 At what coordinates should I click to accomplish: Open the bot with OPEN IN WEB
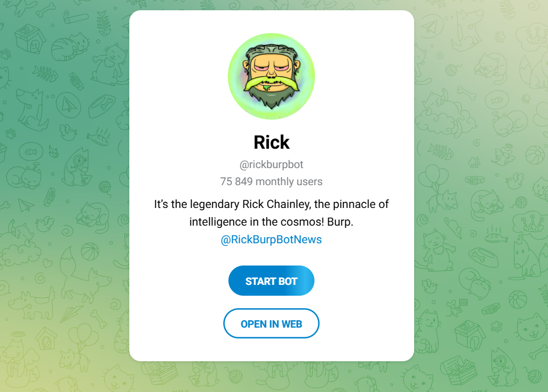coord(271,324)
